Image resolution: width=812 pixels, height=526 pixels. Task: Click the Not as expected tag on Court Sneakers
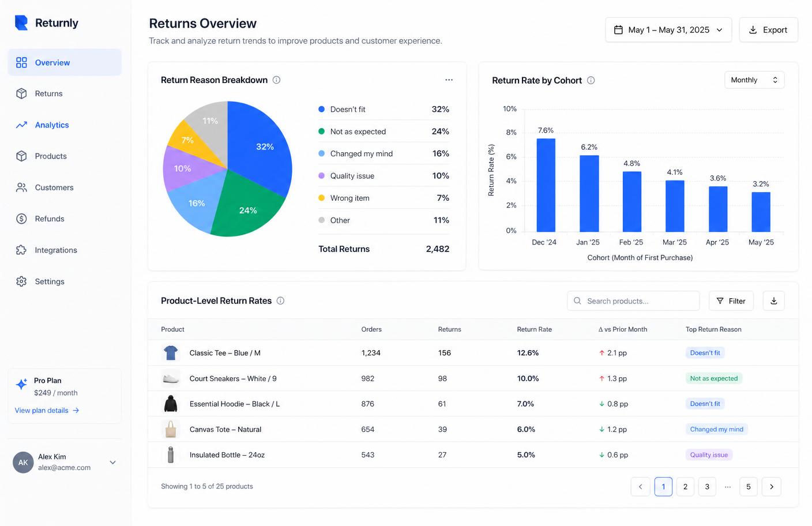pos(713,378)
